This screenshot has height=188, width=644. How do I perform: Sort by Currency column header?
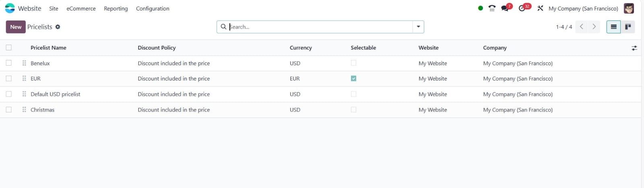(301, 48)
